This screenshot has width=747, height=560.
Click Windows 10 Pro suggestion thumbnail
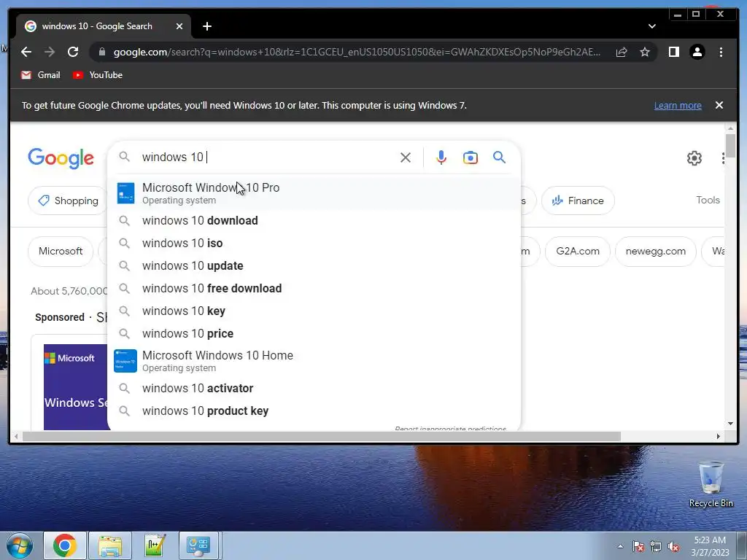tap(125, 192)
